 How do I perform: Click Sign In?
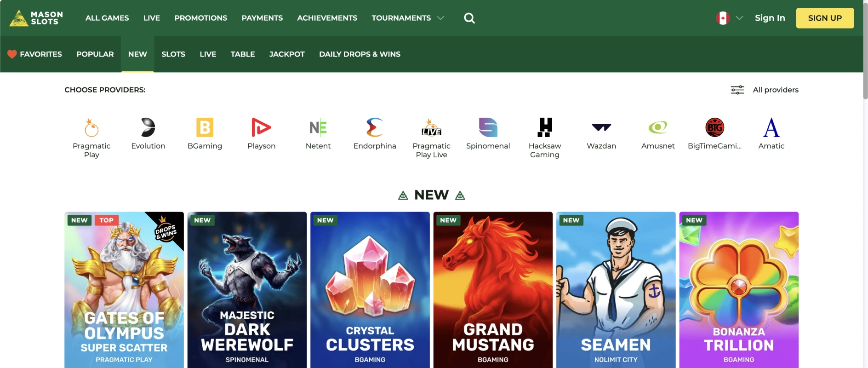[770, 18]
